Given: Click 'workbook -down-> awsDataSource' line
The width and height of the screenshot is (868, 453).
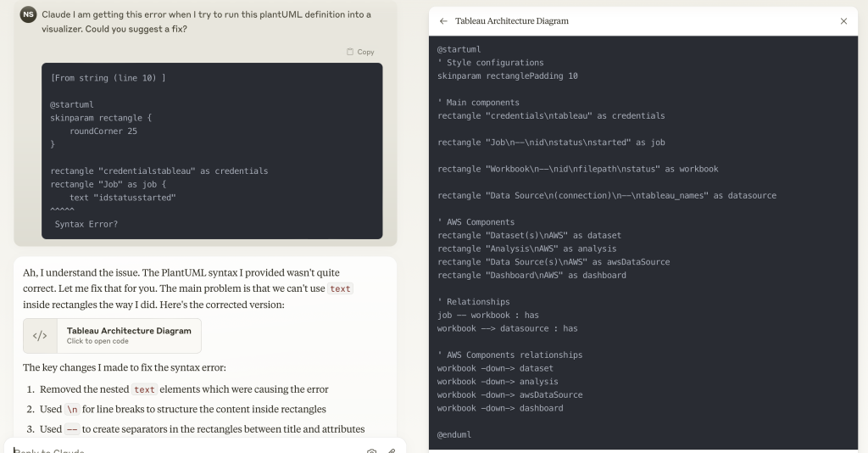Looking at the screenshot, I should coord(509,394).
